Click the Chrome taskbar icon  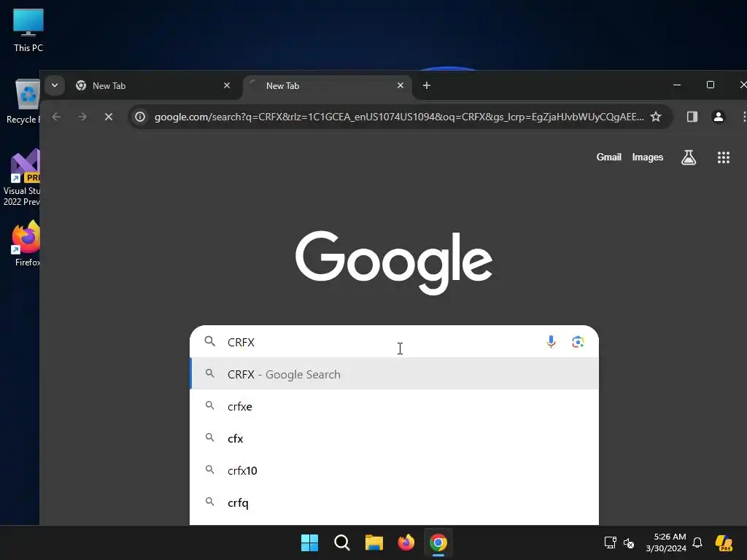pyautogui.click(x=438, y=542)
